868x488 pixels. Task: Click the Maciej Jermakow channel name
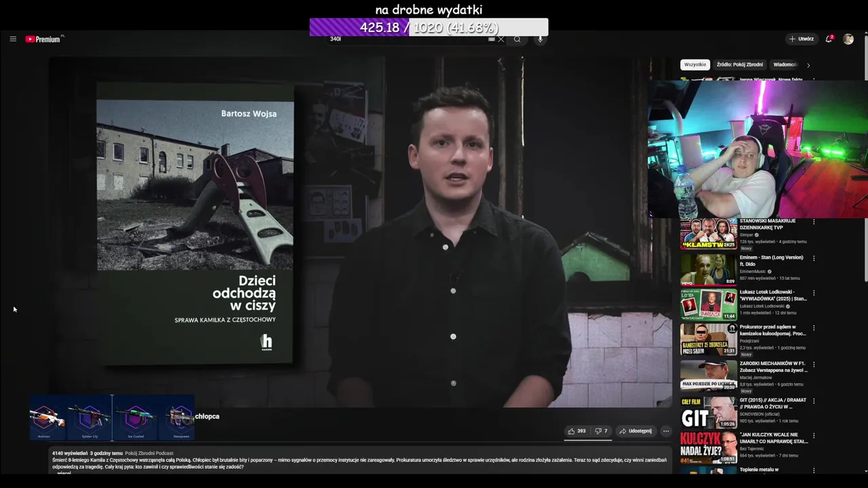click(x=756, y=378)
